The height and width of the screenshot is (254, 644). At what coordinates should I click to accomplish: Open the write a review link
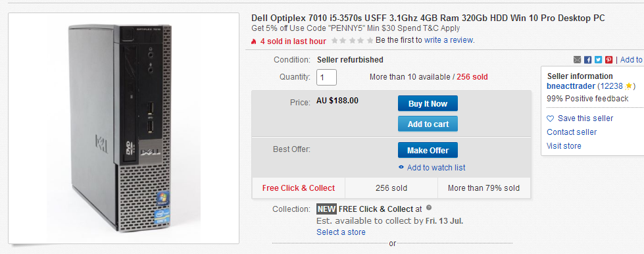pos(449,40)
